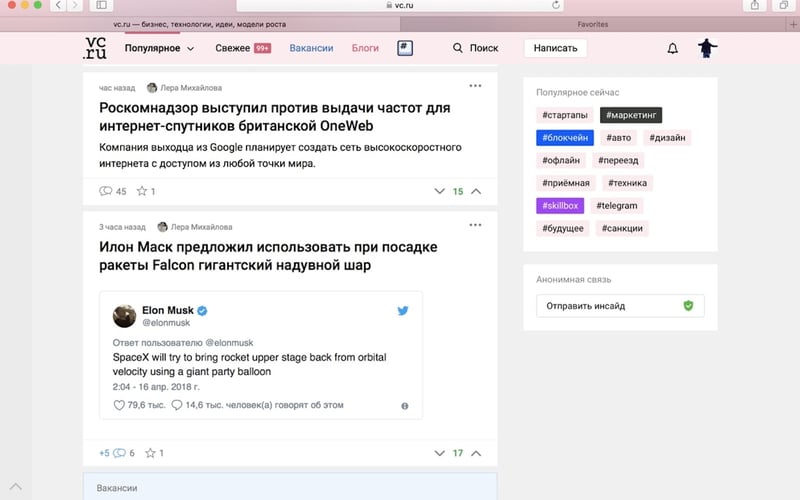
Task: Select the #стартапы tag
Action: 565,115
